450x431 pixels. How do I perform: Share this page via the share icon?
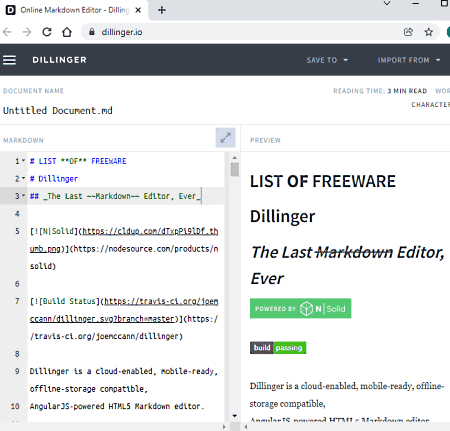[x=408, y=32]
